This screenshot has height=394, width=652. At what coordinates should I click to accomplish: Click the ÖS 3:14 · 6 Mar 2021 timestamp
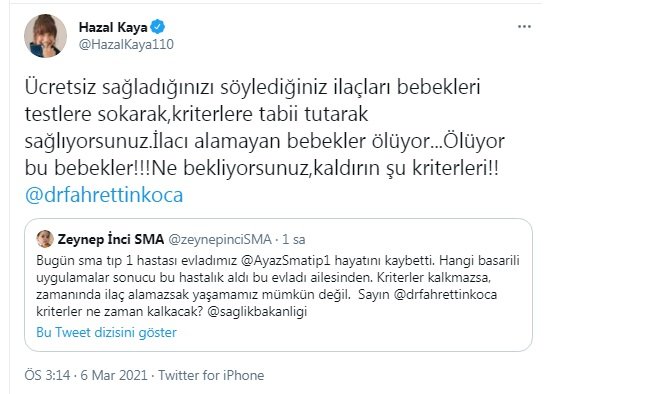tap(86, 375)
